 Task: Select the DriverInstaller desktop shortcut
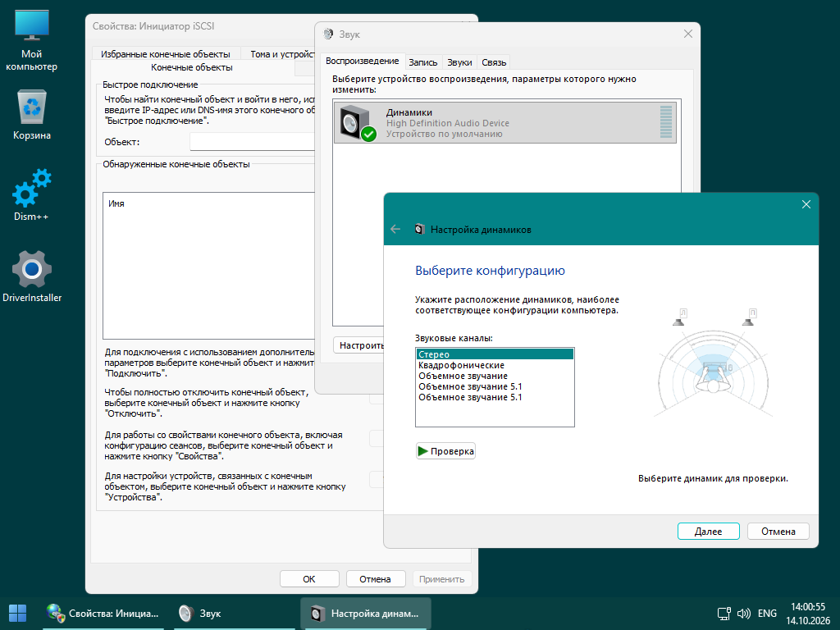(x=32, y=276)
